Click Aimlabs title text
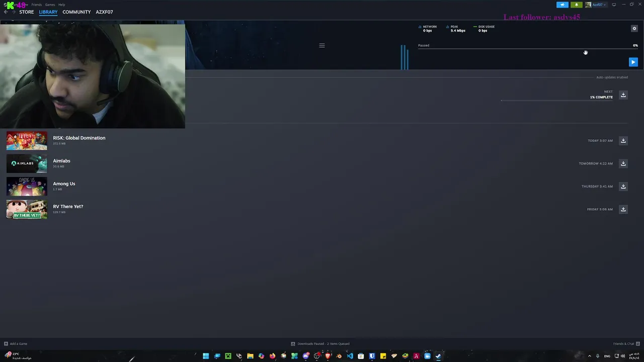The image size is (644, 362). [61, 161]
